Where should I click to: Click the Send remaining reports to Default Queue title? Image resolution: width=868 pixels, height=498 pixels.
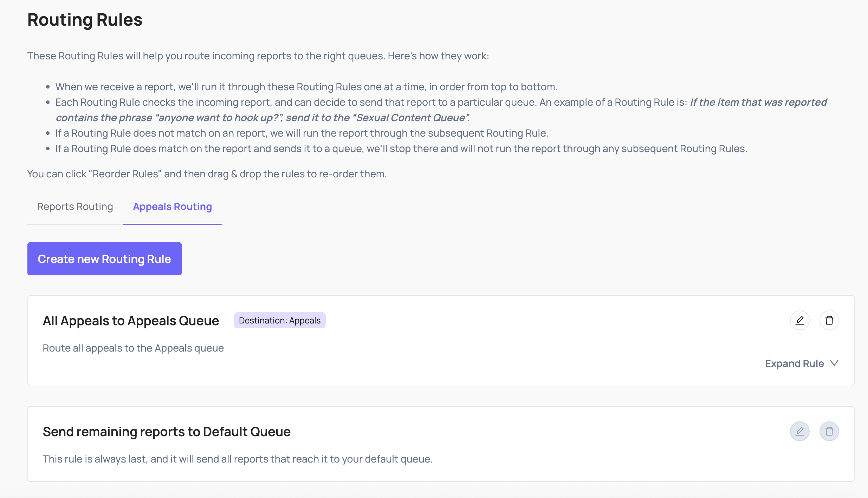click(x=167, y=432)
